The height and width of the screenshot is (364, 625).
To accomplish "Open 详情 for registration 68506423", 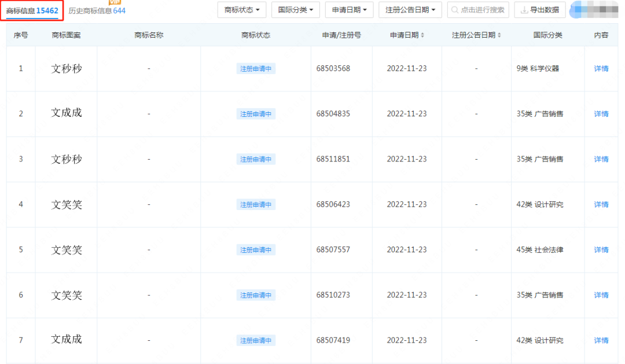I will (x=601, y=204).
